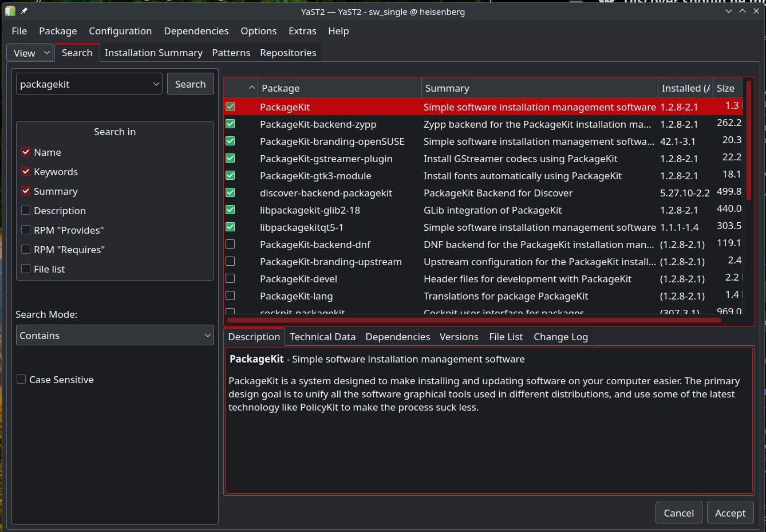The width and height of the screenshot is (766, 532).
Task: Uncheck the Summary search option
Action: [26, 191]
